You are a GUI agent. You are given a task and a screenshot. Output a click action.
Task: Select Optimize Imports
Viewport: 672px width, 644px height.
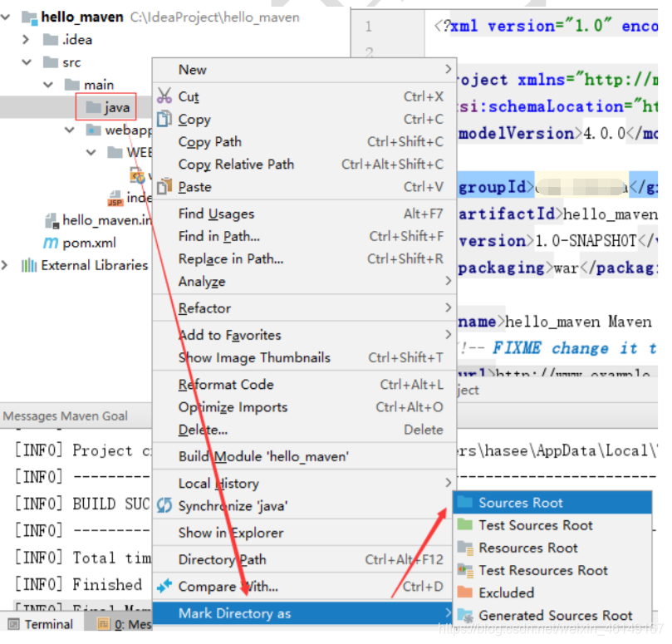(304, 407)
